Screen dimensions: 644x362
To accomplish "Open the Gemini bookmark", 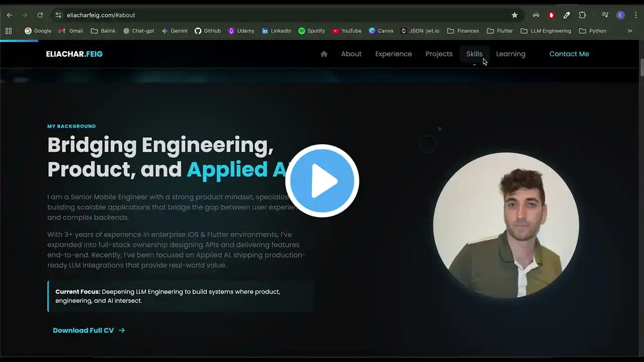I will pos(174,31).
